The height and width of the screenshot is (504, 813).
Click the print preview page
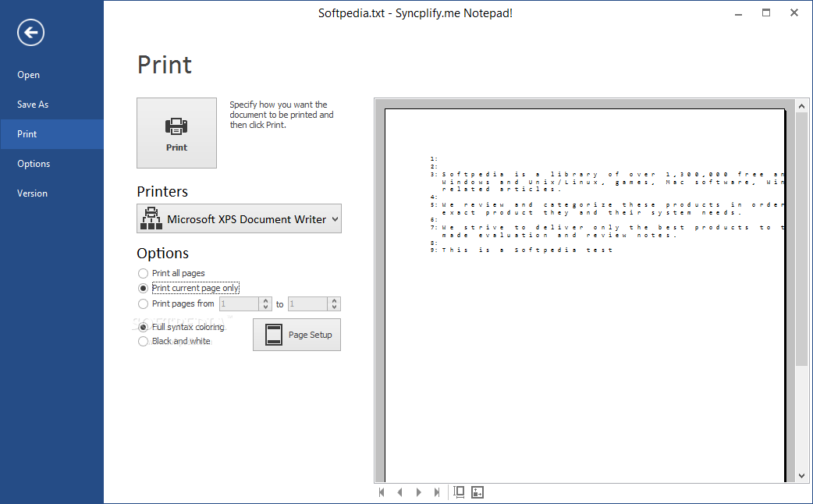pyautogui.click(x=585, y=296)
